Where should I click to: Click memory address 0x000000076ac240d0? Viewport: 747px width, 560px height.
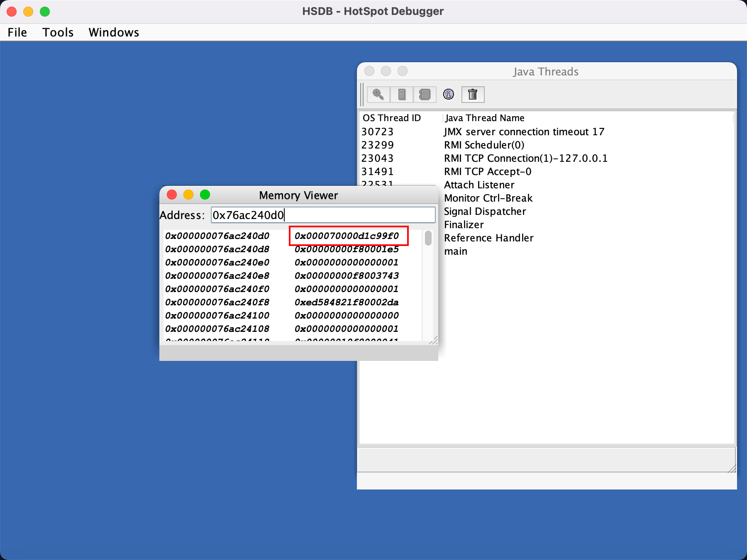[x=217, y=236]
